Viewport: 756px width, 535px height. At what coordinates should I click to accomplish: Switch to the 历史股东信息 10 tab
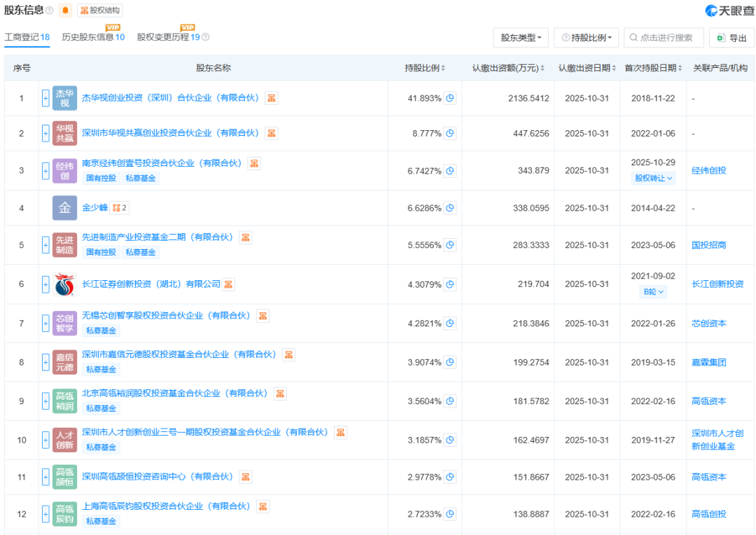(x=93, y=37)
